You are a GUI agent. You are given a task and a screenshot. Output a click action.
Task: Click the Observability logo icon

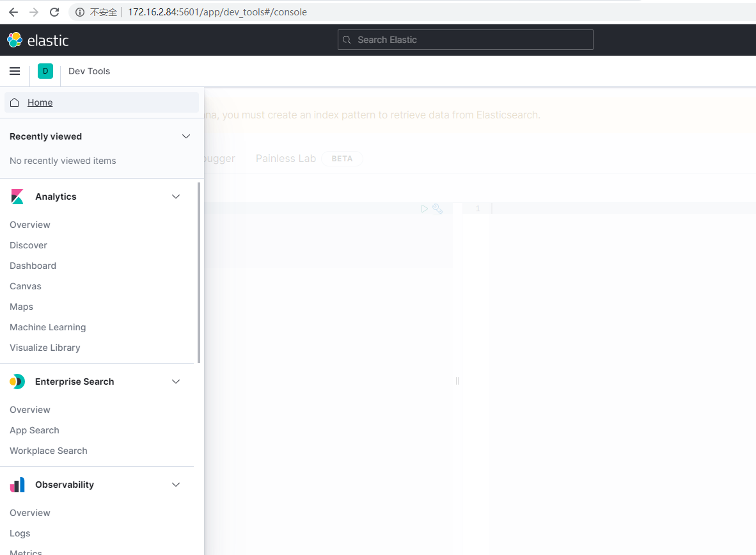point(17,485)
